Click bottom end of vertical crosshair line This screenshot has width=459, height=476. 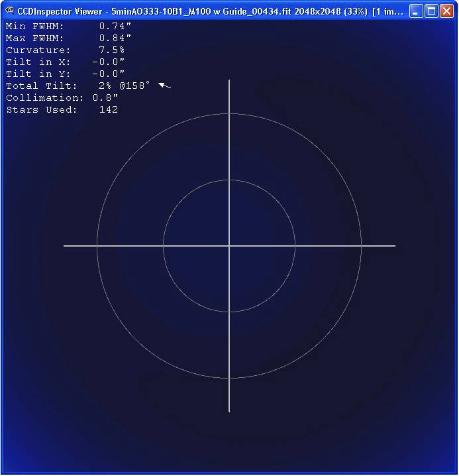[x=229, y=410]
